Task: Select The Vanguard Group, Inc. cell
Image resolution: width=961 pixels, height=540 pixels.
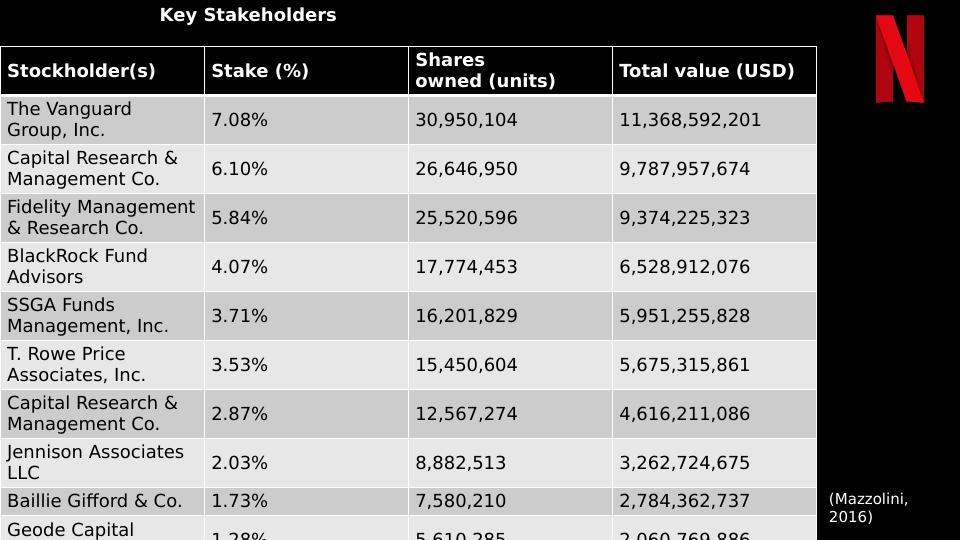Action: coord(70,119)
